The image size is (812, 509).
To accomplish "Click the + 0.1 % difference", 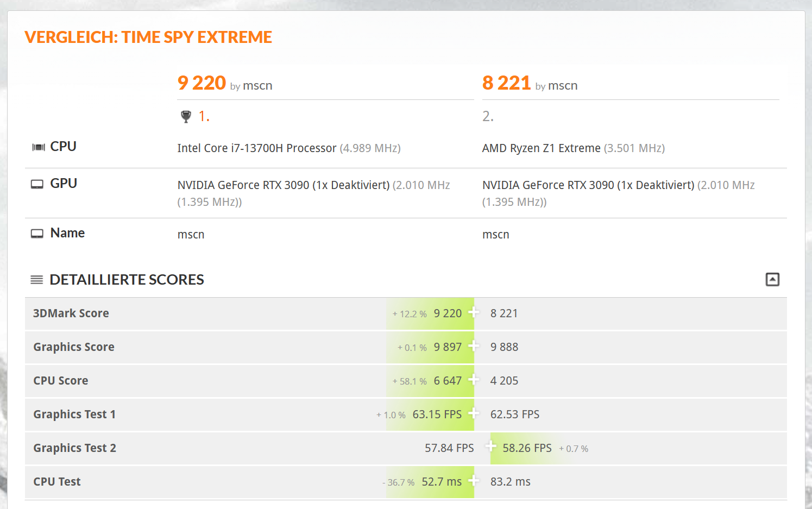I will (412, 348).
